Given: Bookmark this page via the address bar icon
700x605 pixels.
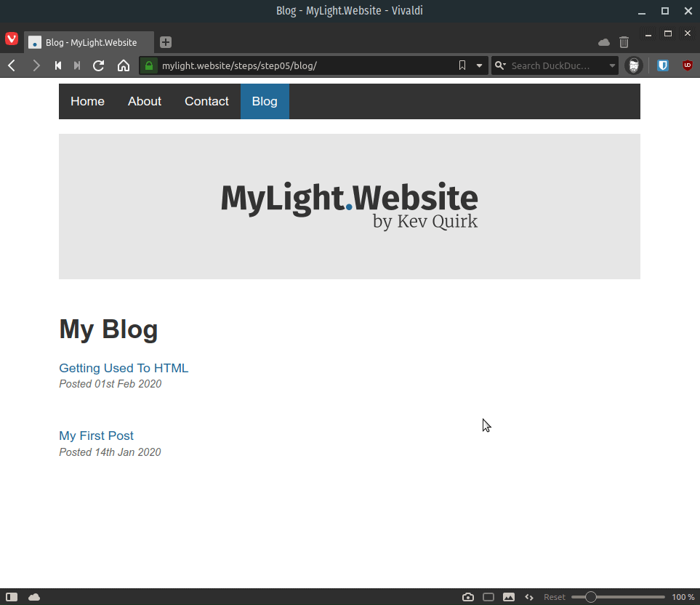Looking at the screenshot, I should [x=462, y=65].
